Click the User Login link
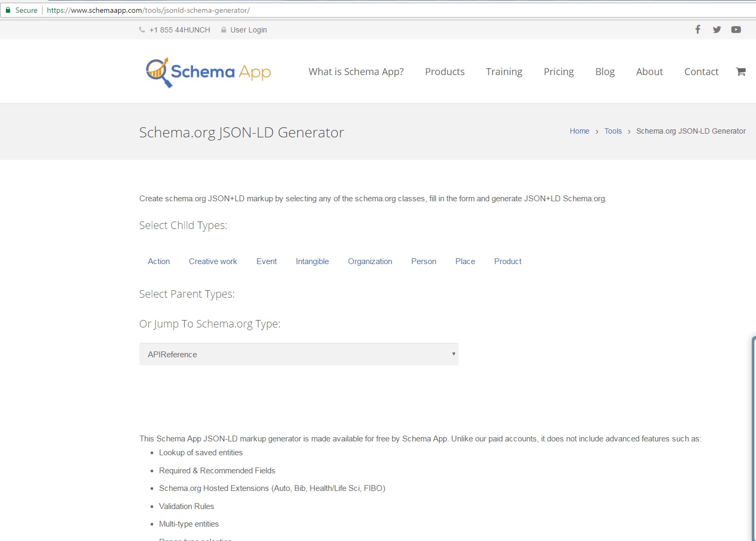Image resolution: width=756 pixels, height=541 pixels. (x=248, y=30)
